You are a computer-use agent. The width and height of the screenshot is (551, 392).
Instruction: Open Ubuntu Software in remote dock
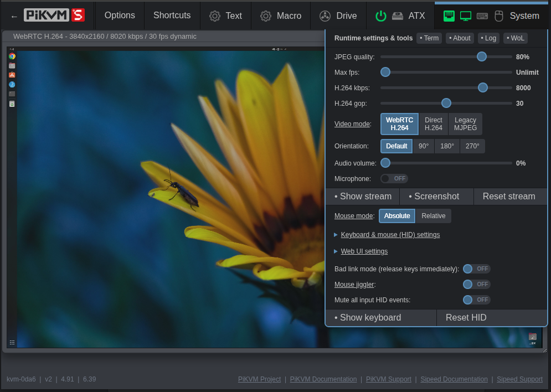pyautogui.click(x=12, y=75)
